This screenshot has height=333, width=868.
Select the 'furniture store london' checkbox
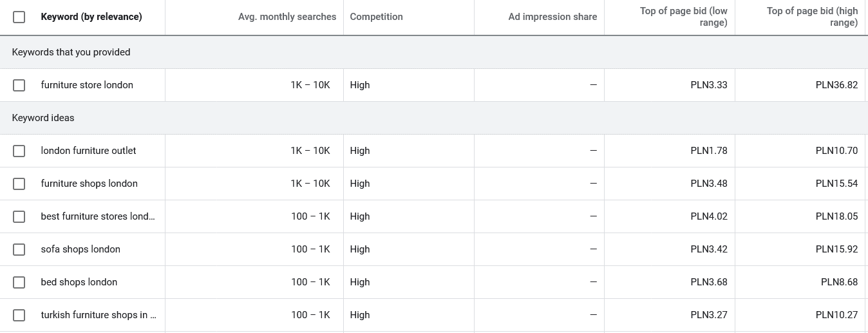coord(19,85)
